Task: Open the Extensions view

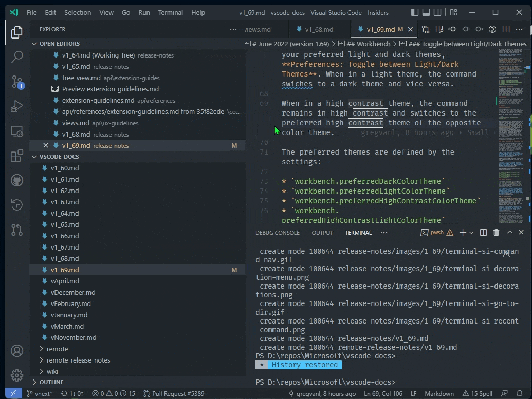Action: click(x=16, y=156)
